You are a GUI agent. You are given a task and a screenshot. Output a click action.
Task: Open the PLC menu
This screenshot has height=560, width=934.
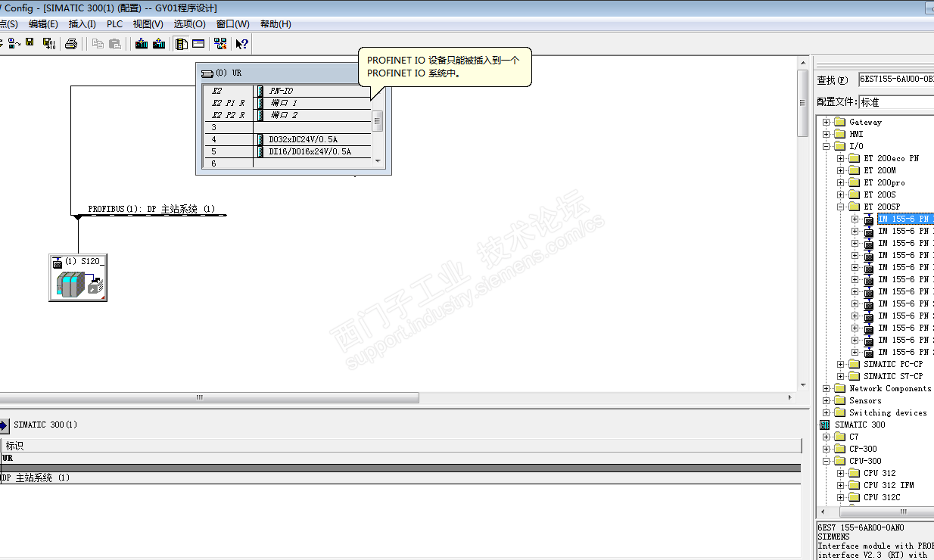click(114, 24)
